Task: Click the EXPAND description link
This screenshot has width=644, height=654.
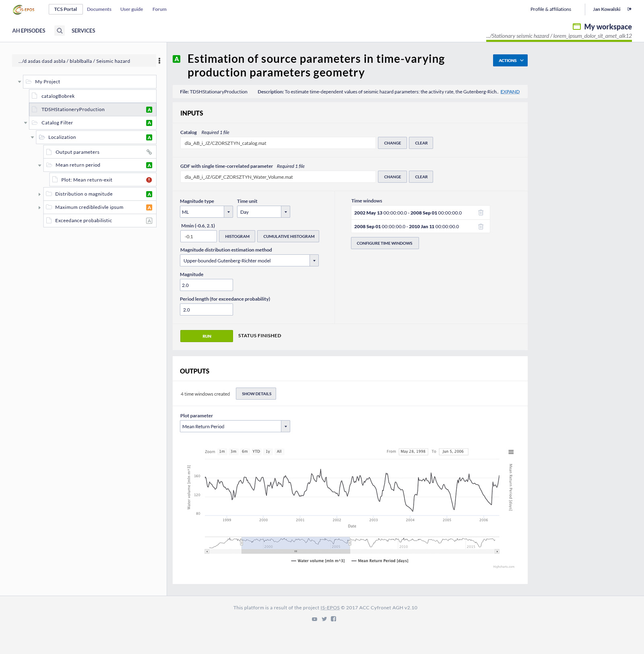Action: 510,92
